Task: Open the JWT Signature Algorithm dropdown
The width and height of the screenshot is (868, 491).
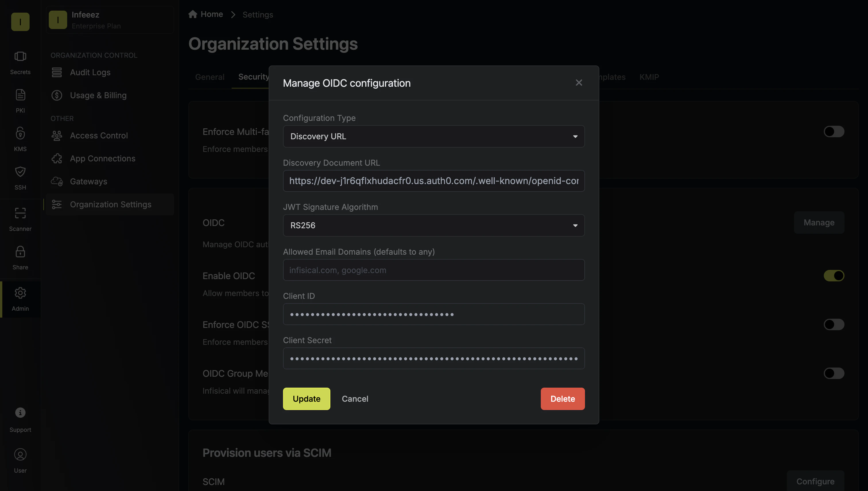Action: [x=434, y=225]
